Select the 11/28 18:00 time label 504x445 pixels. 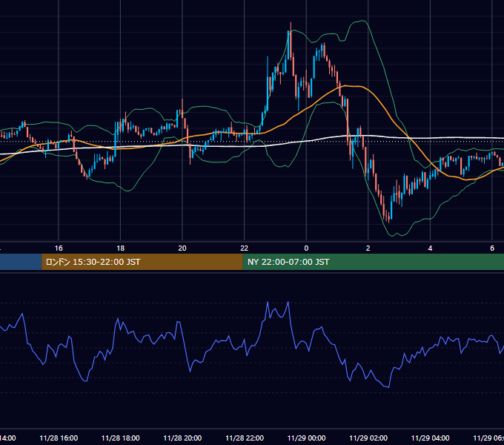point(121,438)
